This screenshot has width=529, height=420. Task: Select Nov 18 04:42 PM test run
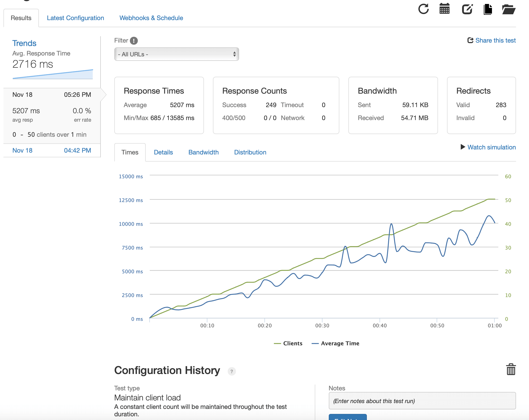pos(52,150)
